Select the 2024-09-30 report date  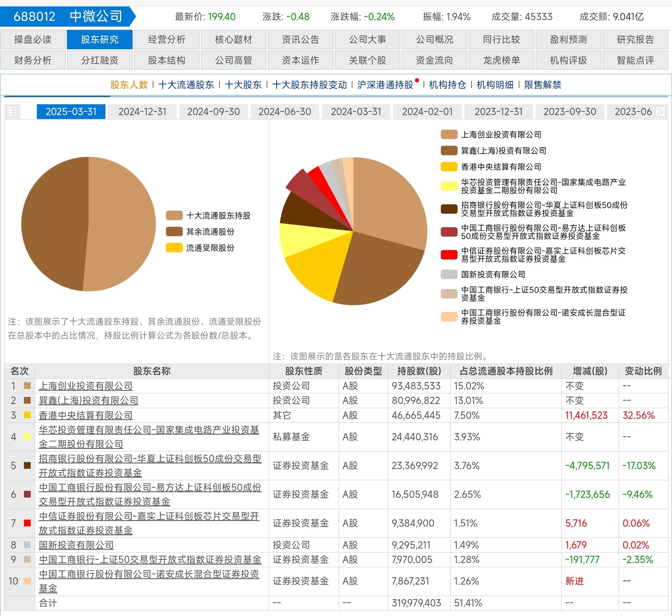point(214,111)
